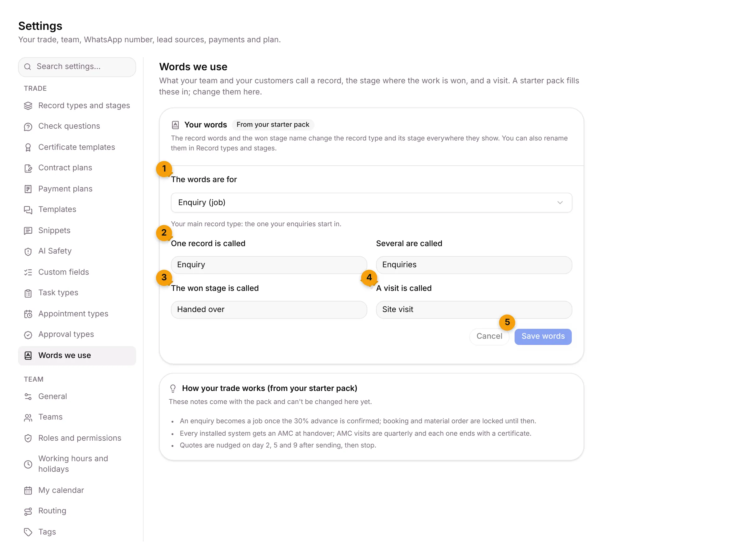Click the Save words button

(543, 336)
